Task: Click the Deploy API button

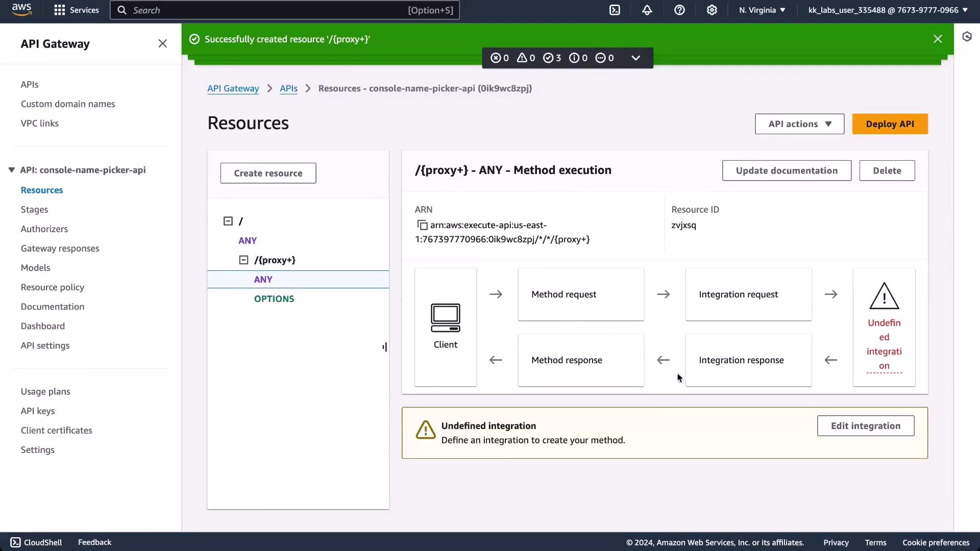Action: 890,124
